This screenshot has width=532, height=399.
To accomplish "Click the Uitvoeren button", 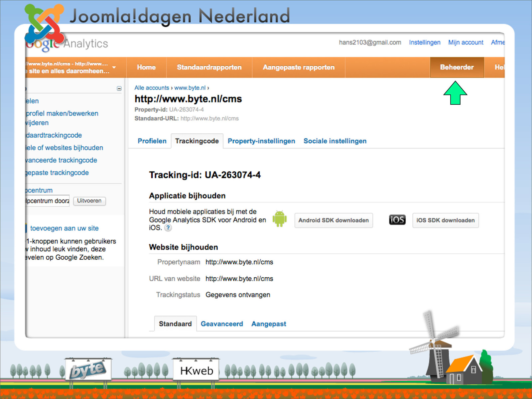I will click(x=89, y=201).
